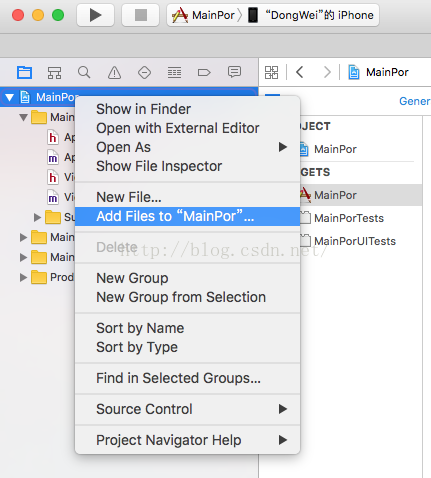Choose New File... from context menu
Viewport: 431px width, 478px height.
pyautogui.click(x=187, y=197)
